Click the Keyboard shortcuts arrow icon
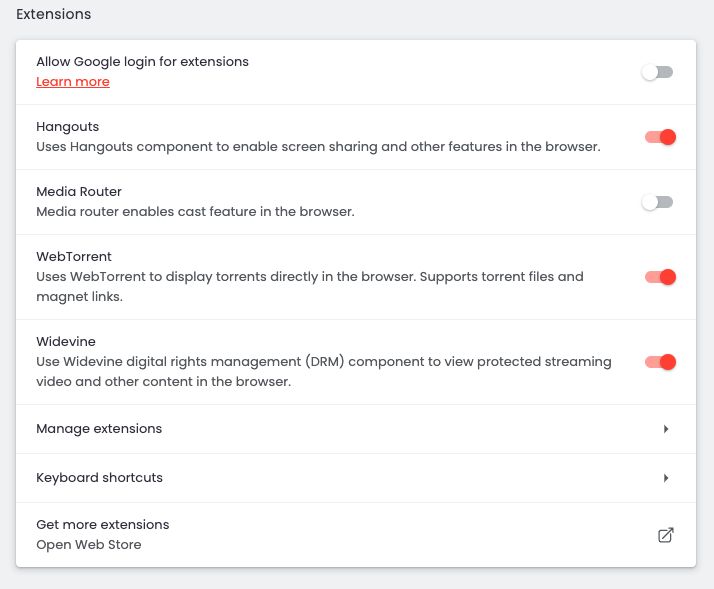The image size is (714, 589). (666, 478)
